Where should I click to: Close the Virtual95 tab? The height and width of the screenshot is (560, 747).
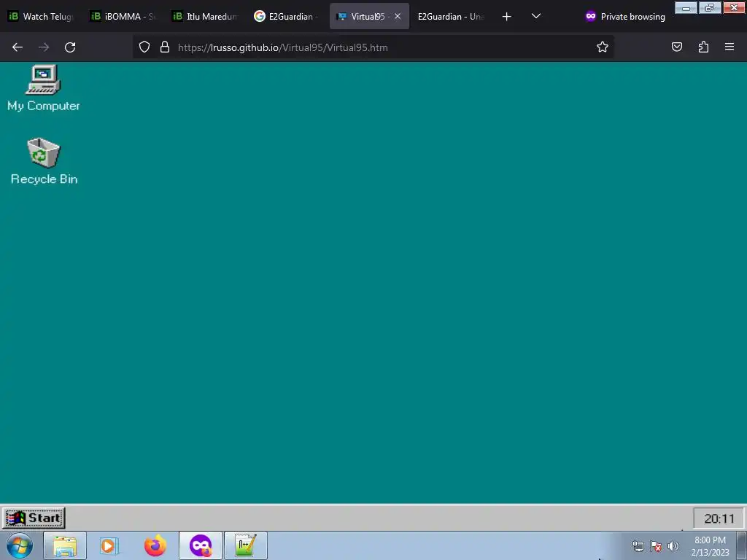coord(398,16)
